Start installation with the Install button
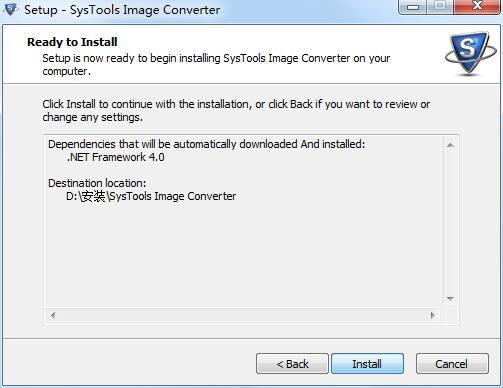Viewport: 503px width, 388px height. point(367,364)
